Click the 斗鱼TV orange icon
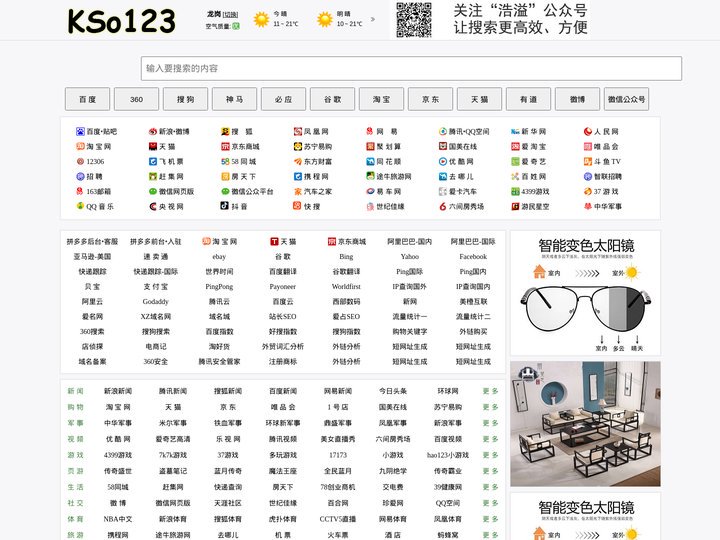Screen dimensions: 720x540 point(588,162)
